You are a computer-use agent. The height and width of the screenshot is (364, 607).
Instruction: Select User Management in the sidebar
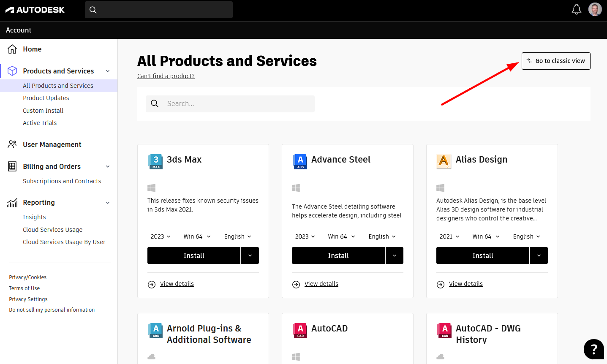(x=52, y=144)
